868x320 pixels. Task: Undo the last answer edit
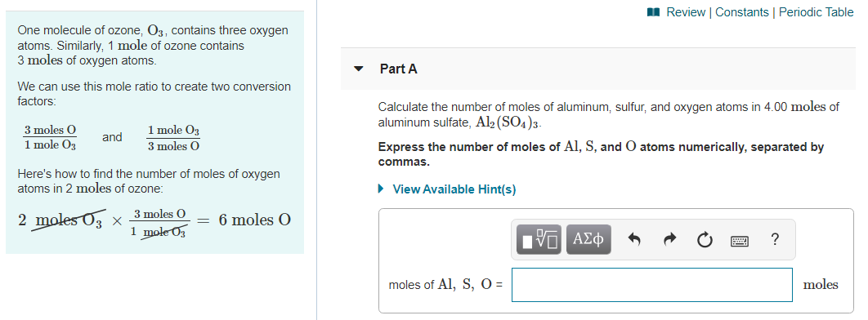coord(635,239)
